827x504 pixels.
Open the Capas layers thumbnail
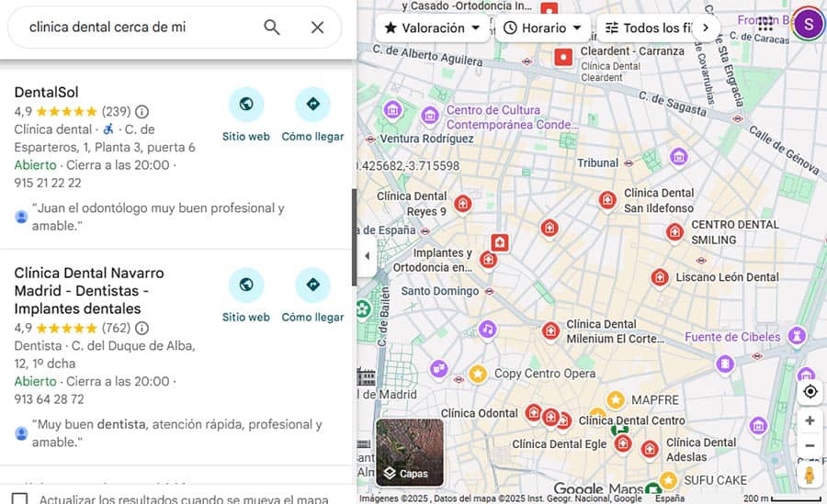[x=410, y=453]
